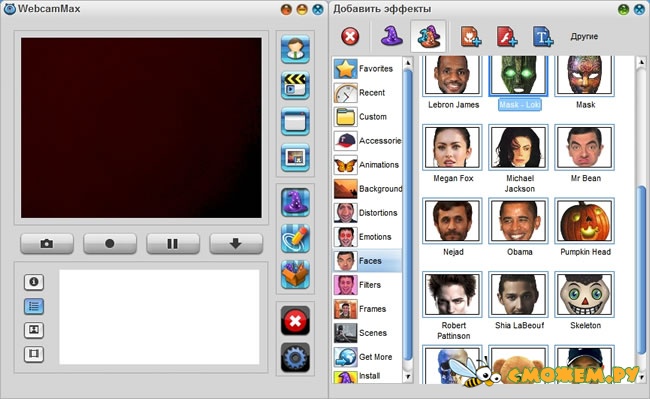Open settings with the gear icon

point(295,357)
